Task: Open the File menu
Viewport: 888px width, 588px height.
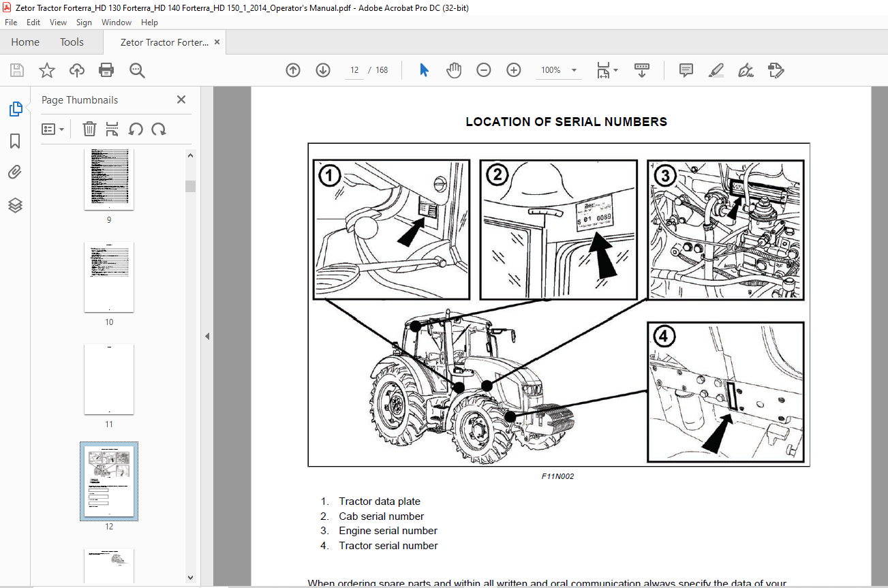Action: (11, 22)
